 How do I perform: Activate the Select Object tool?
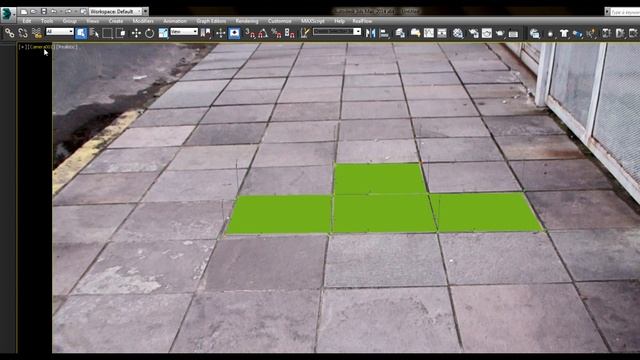[81, 33]
